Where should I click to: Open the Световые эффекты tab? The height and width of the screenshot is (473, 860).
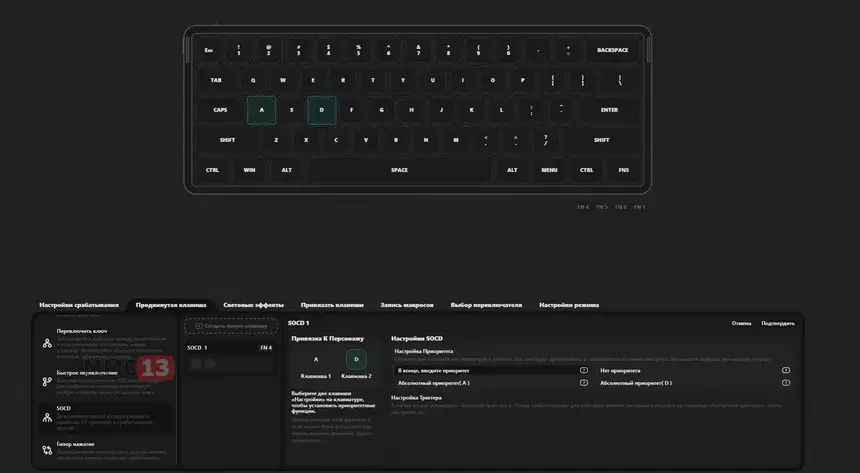253,305
